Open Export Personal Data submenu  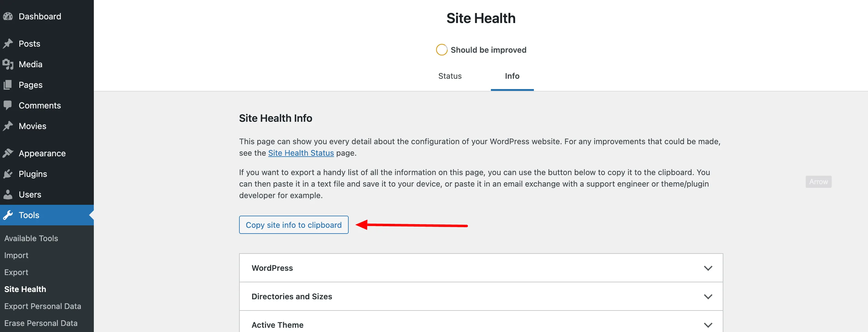(42, 306)
